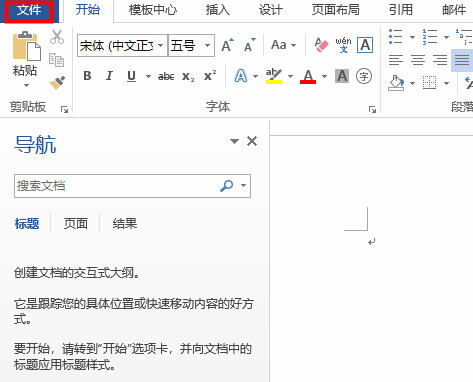Open the 文件 (File) menu

29,10
